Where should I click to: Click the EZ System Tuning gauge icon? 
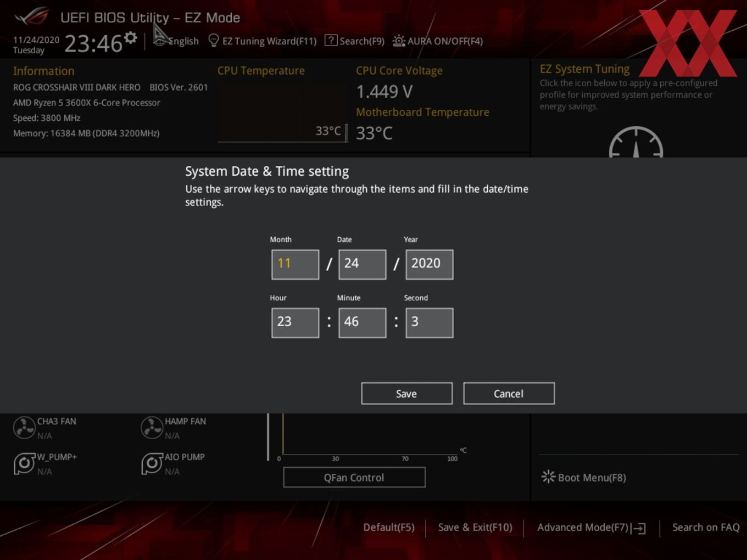636,142
